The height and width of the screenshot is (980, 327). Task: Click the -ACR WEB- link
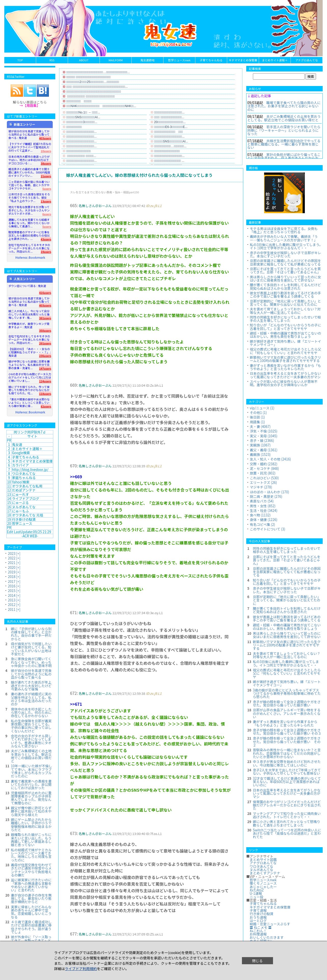(x=30, y=536)
